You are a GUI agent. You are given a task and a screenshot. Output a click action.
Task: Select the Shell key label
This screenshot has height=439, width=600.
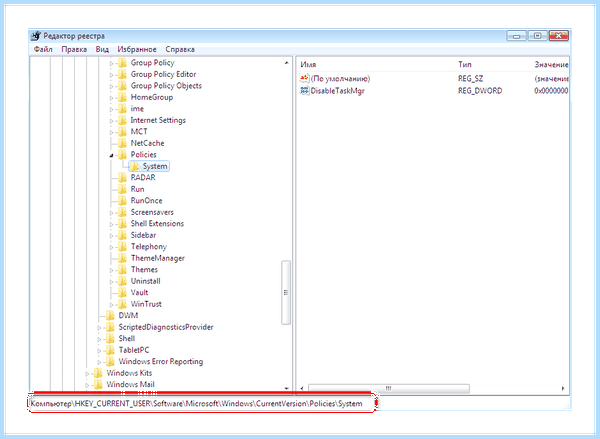[x=127, y=338]
